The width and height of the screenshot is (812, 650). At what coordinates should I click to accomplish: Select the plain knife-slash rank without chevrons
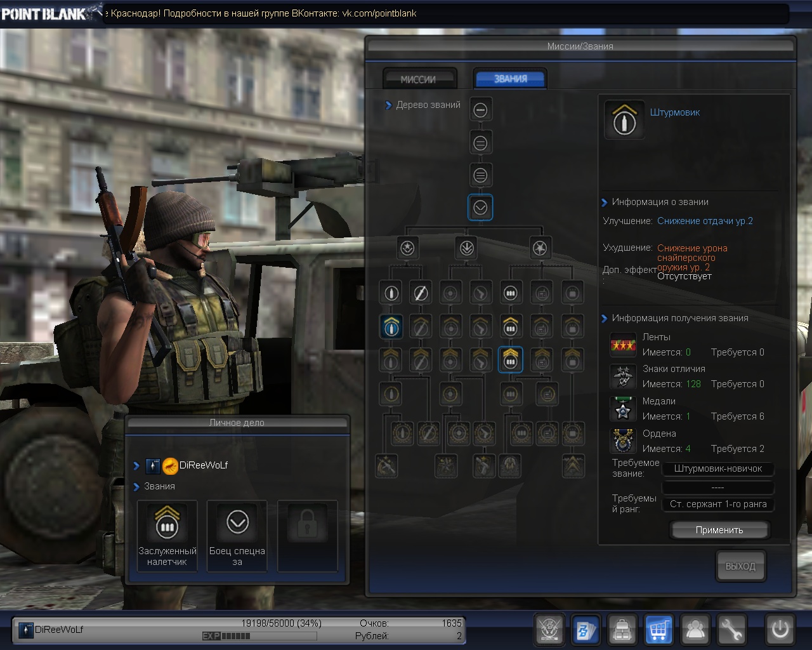420,293
